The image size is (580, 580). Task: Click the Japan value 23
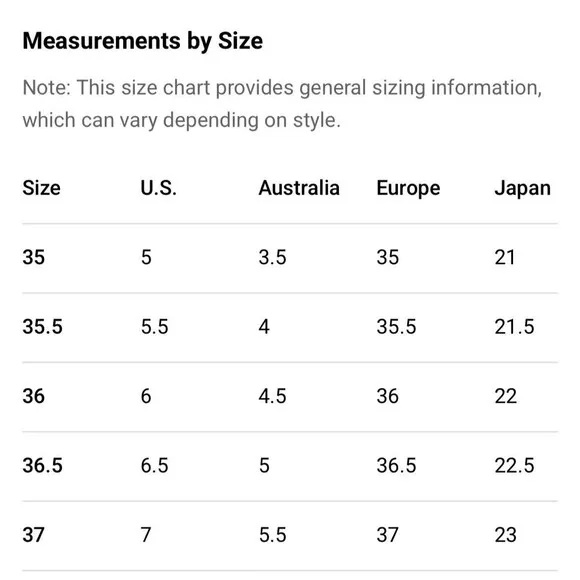click(506, 535)
